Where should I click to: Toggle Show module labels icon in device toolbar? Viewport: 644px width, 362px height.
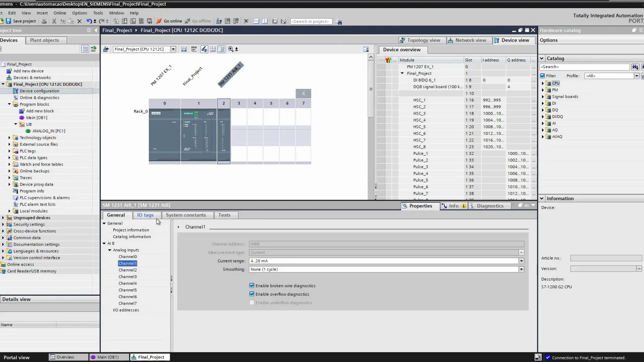pos(204,49)
